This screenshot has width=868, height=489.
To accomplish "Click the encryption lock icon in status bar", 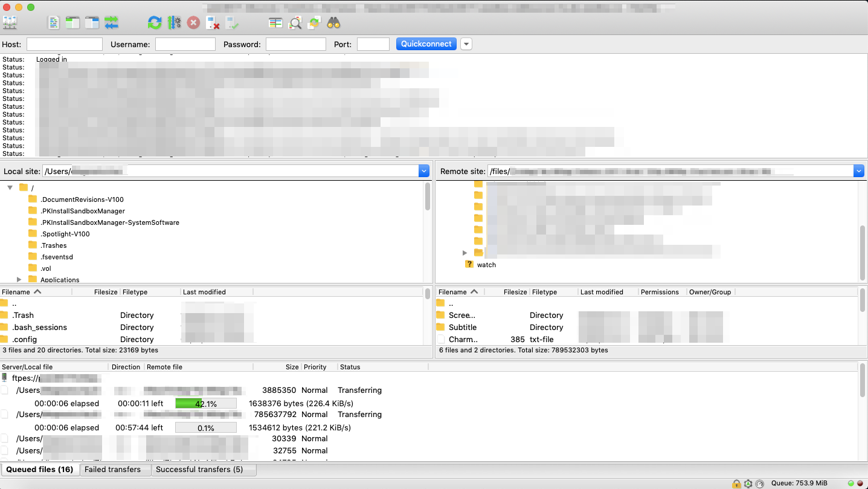I will pyautogui.click(x=736, y=484).
